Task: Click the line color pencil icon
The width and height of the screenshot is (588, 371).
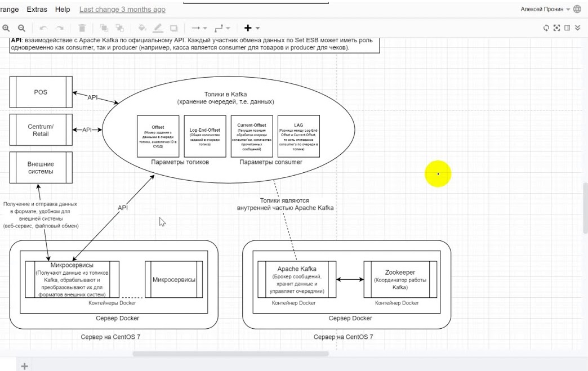Action: pos(158,28)
